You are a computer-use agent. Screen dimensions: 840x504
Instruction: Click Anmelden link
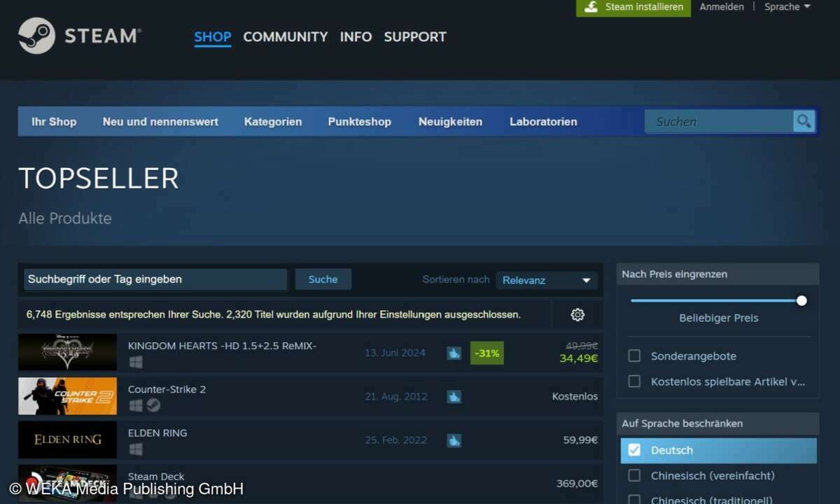point(722,7)
